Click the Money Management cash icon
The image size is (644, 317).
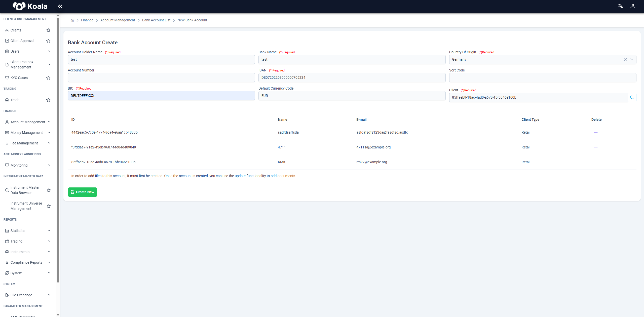(7, 133)
